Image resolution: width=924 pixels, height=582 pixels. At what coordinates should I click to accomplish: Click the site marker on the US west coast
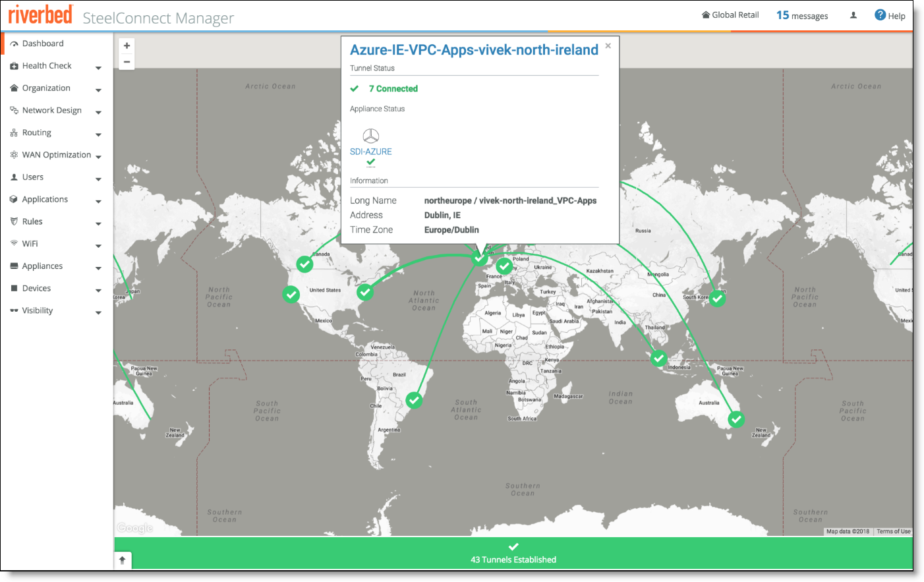[291, 295]
